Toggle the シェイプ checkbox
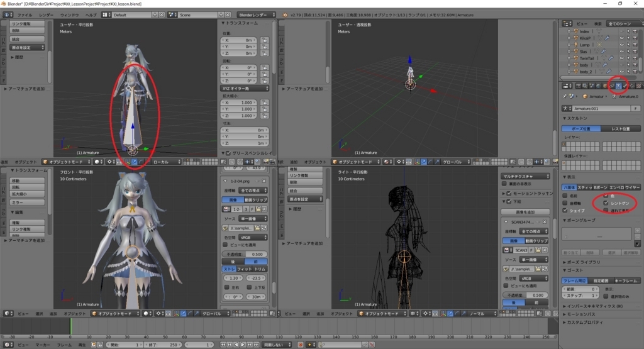Image resolution: width=644 pixels, height=349 pixels. (x=565, y=210)
